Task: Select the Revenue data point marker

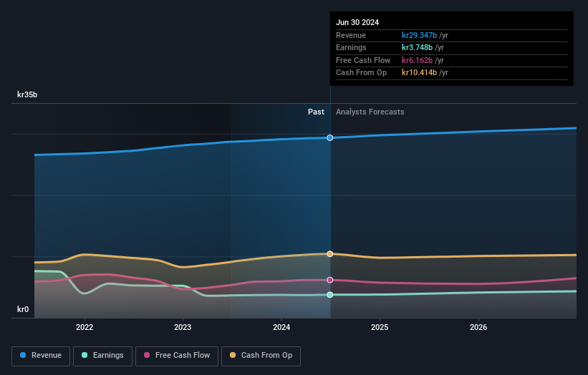Action: click(x=330, y=138)
